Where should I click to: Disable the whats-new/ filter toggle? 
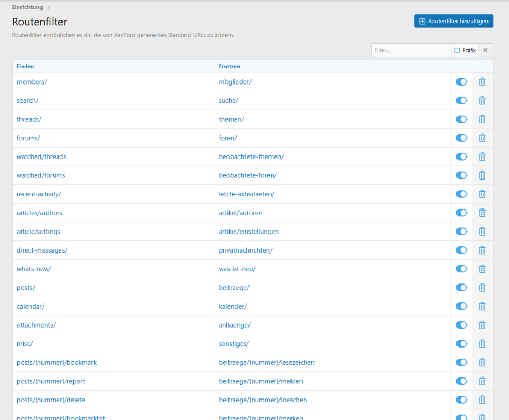[x=461, y=269]
